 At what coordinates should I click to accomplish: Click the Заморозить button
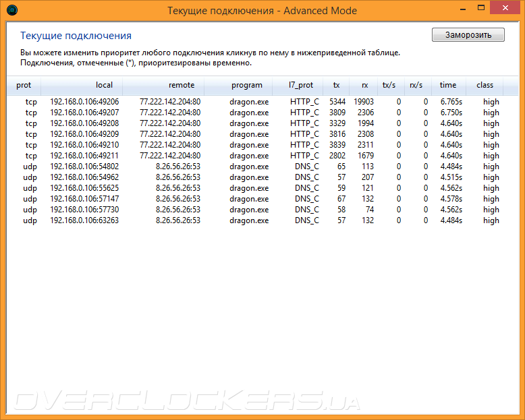point(468,35)
